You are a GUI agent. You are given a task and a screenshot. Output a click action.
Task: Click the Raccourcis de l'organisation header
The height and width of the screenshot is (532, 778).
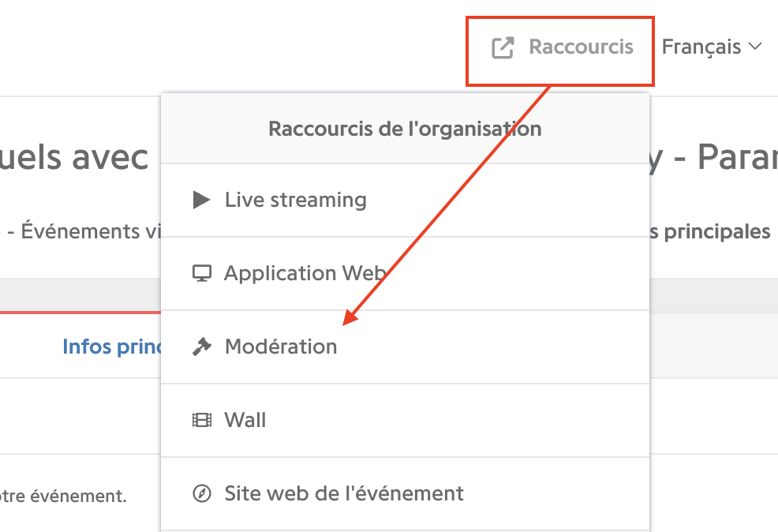[405, 129]
